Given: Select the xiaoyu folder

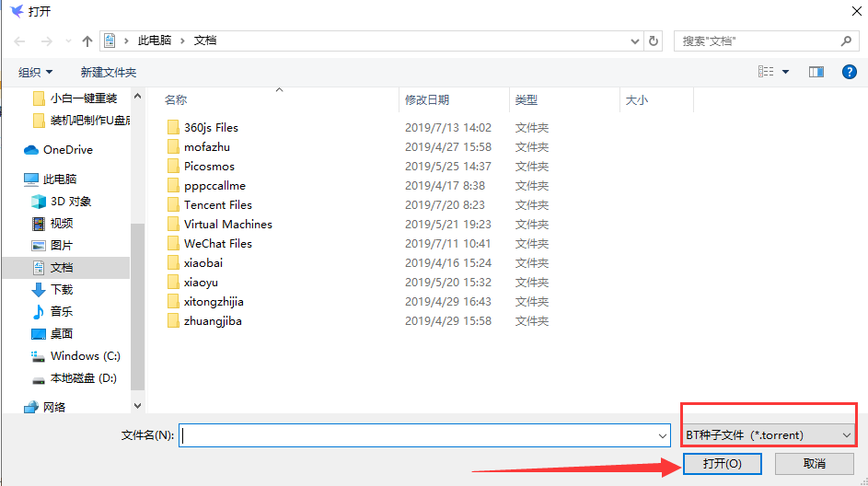Looking at the screenshot, I should tap(201, 283).
